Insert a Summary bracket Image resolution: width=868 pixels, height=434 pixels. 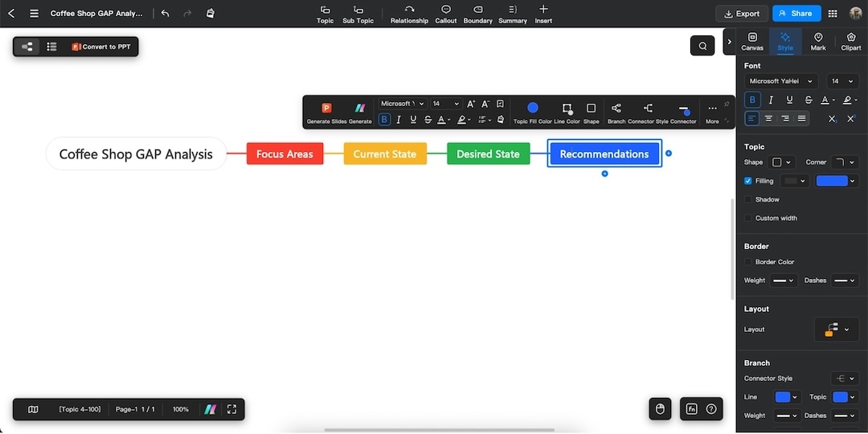tap(513, 14)
